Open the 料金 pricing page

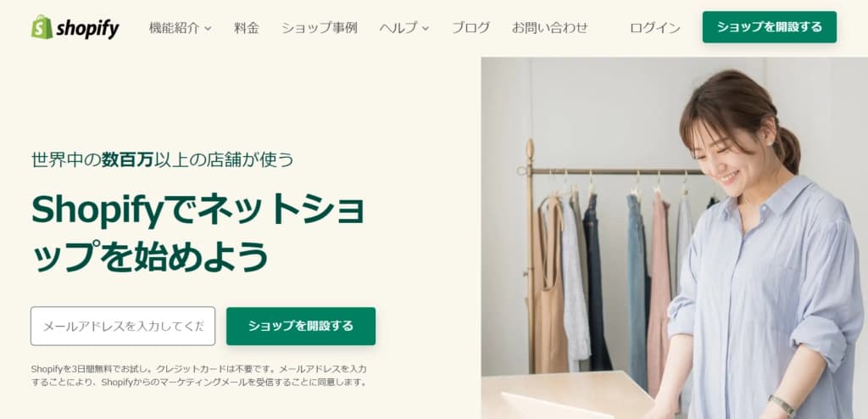247,28
